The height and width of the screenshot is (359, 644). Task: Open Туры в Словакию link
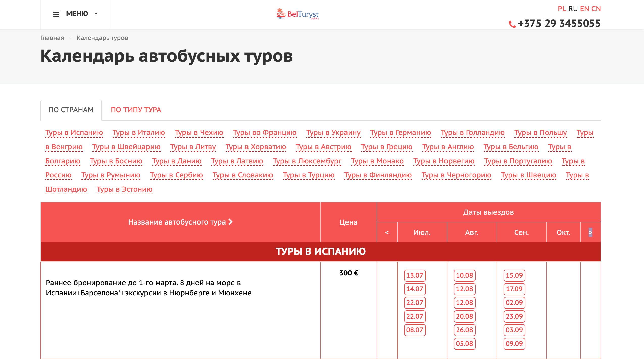click(x=243, y=175)
